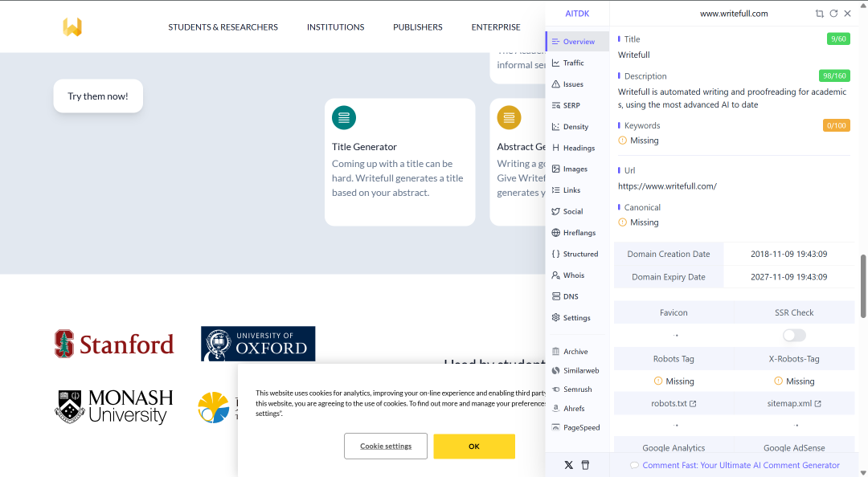The width and height of the screenshot is (868, 477).
Task: Click the scrollbar down arrow
Action: [863, 472]
